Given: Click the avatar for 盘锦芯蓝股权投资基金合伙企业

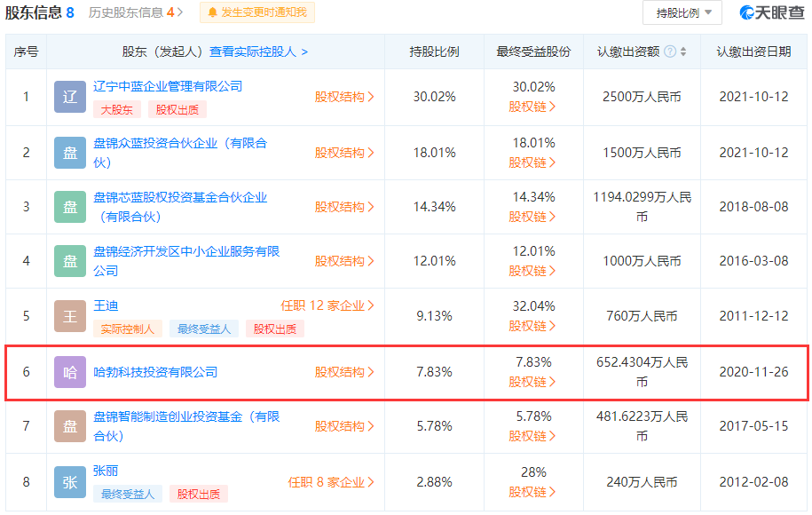Looking at the screenshot, I should pos(69,206).
